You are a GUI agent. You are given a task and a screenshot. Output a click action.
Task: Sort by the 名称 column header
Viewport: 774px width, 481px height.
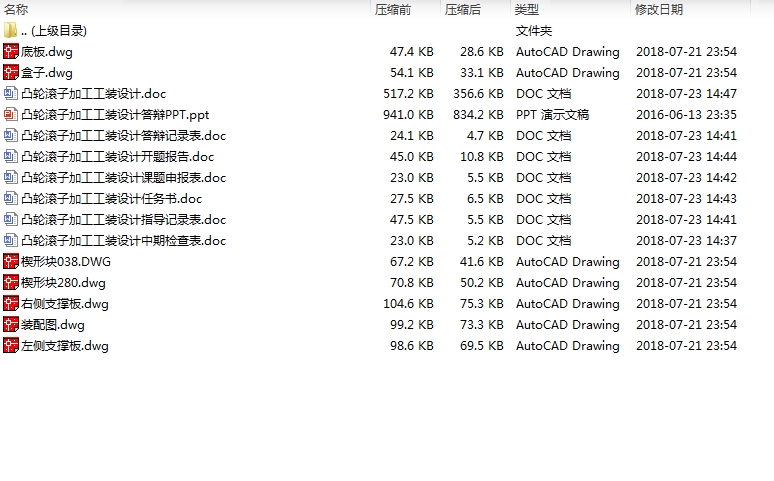click(x=16, y=9)
